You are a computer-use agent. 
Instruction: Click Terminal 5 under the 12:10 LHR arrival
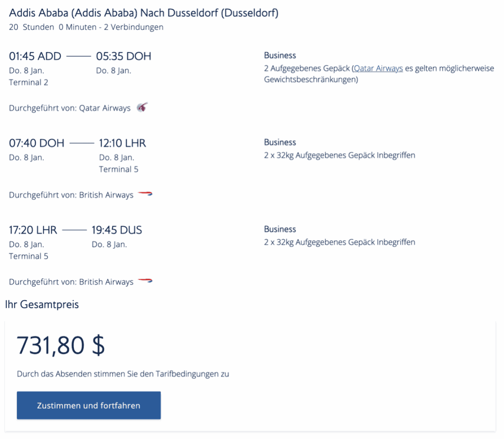tap(118, 169)
